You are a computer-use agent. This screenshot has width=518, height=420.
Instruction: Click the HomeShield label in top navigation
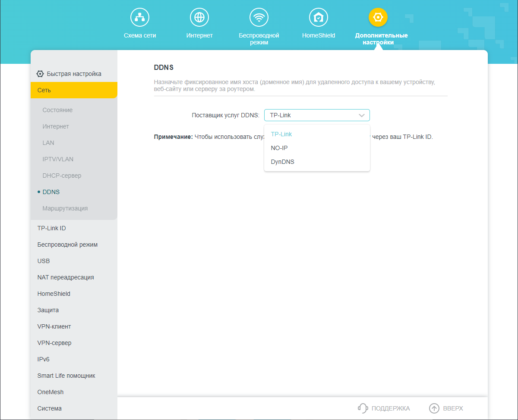point(319,35)
